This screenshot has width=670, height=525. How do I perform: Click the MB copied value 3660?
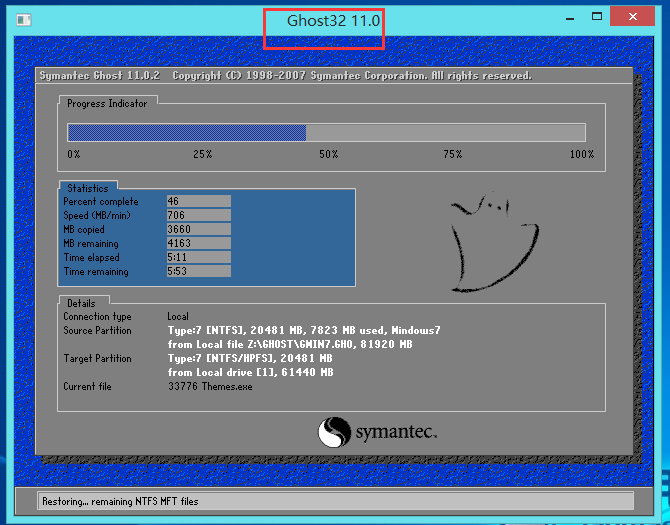199,229
